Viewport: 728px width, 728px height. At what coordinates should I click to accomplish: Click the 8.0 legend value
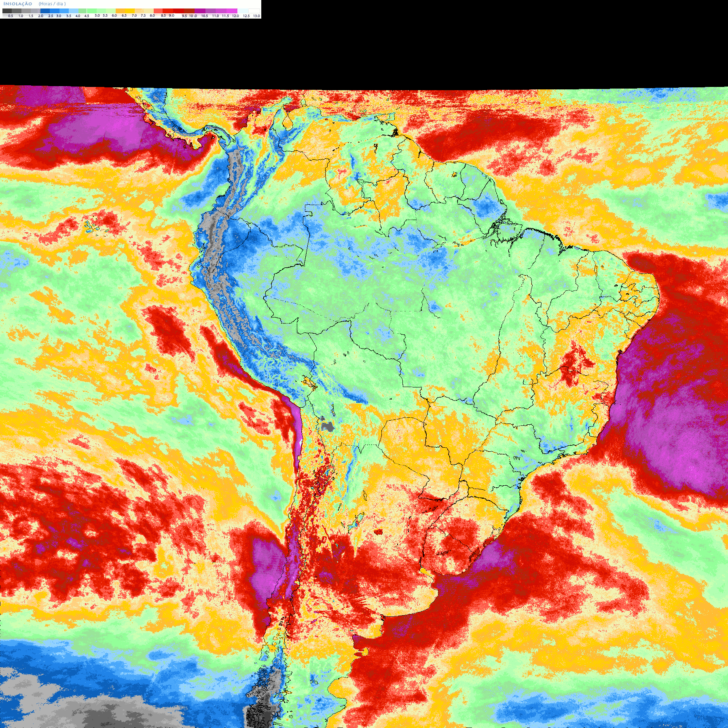click(152, 15)
